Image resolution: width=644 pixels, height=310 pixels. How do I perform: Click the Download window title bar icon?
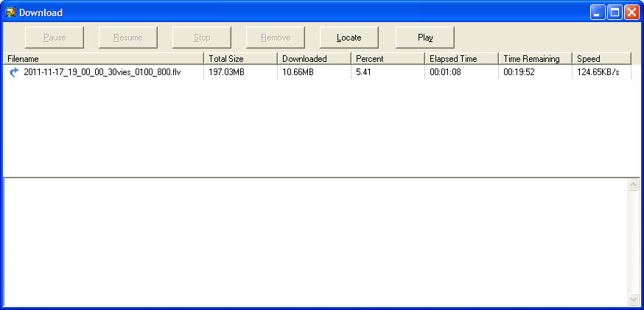click(10, 13)
